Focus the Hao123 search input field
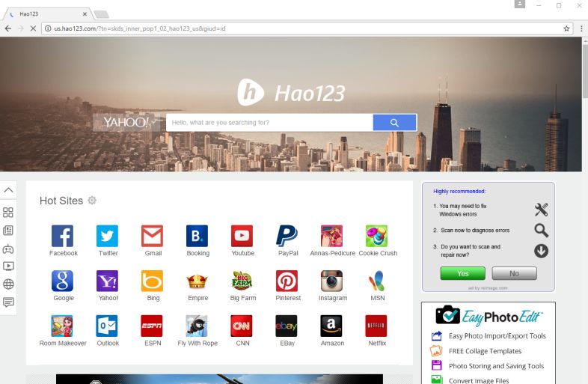This screenshot has width=588, height=384. [269, 123]
